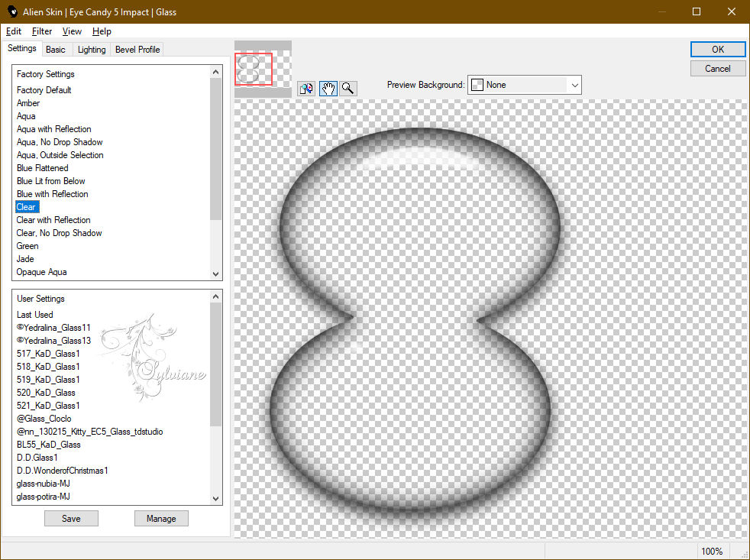Switch to the Settings tab
750x560 pixels.
[21, 48]
